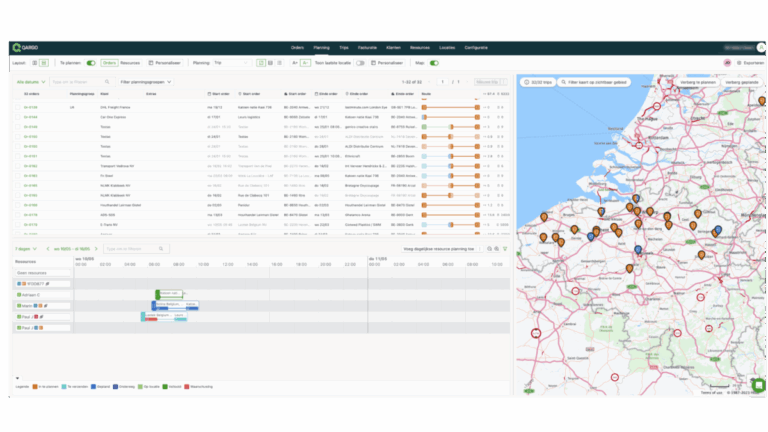Go to next week in timeline
768x432 pixels.
tap(96, 249)
